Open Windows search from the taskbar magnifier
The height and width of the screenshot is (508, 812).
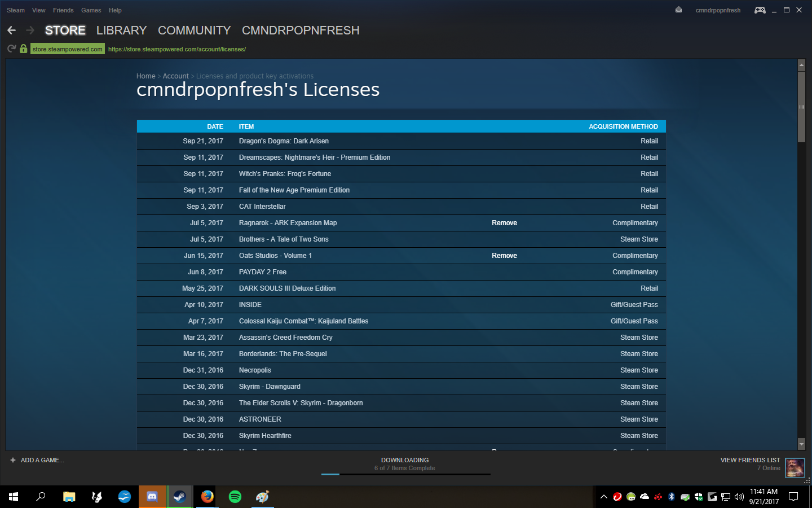[x=41, y=497]
